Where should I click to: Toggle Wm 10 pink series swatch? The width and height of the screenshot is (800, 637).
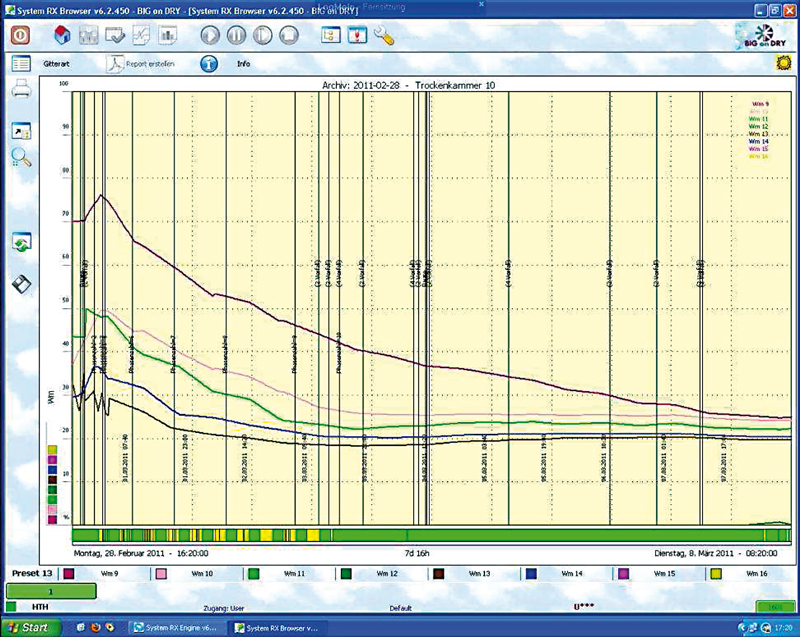coord(161,574)
